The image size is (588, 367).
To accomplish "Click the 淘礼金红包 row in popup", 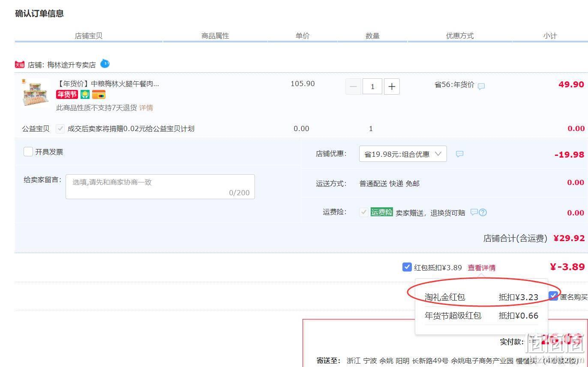I will (481, 297).
